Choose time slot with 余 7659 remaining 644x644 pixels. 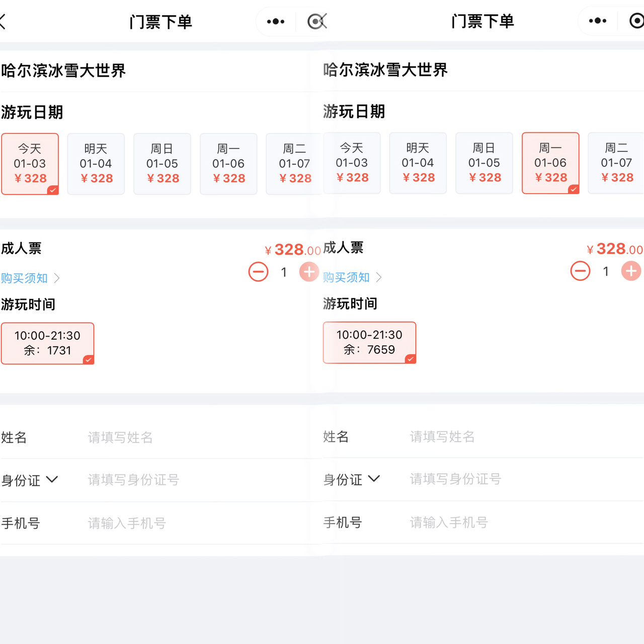tap(370, 343)
